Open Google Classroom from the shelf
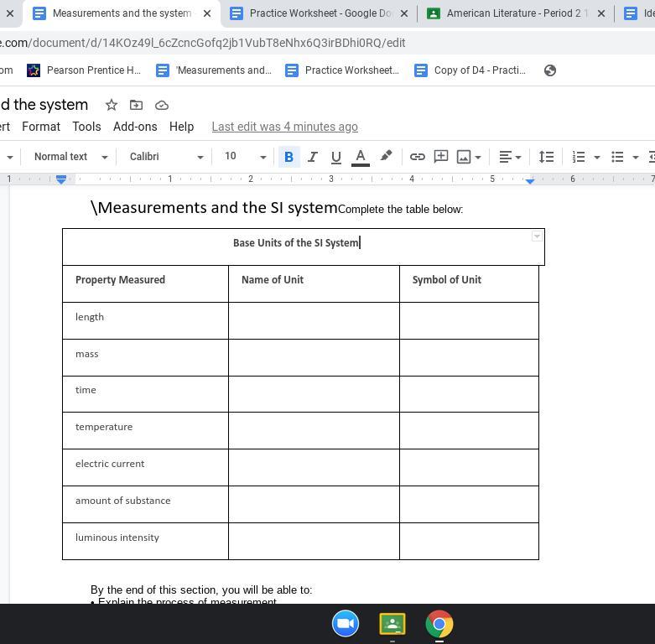Image resolution: width=655 pixels, height=644 pixels. coord(392,624)
